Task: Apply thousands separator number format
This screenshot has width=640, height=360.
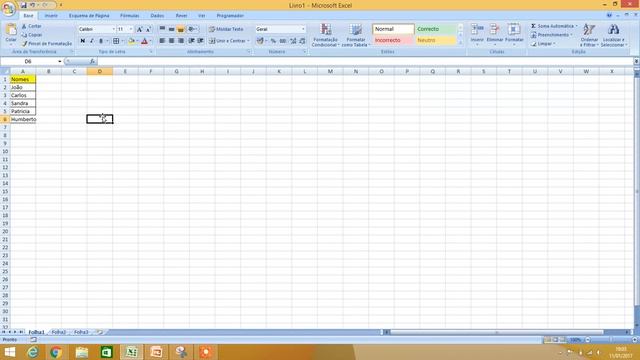Action: point(283,41)
